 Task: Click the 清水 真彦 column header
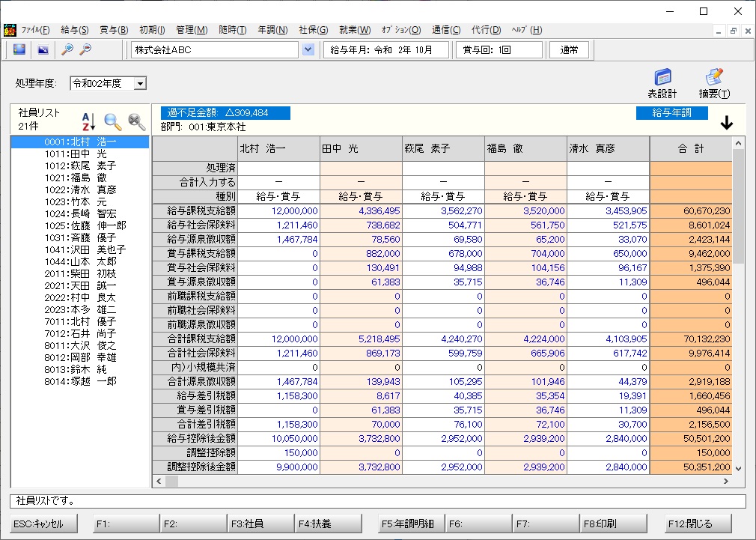pos(608,148)
